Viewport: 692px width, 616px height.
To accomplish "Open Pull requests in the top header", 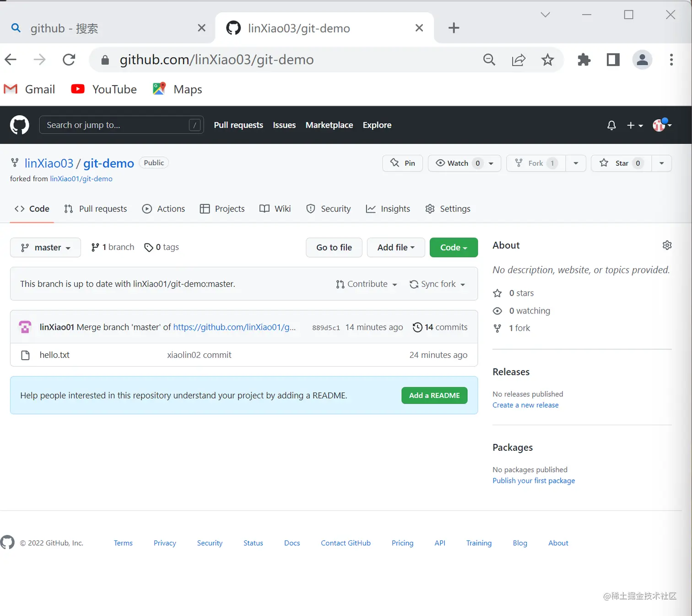I will tap(238, 125).
